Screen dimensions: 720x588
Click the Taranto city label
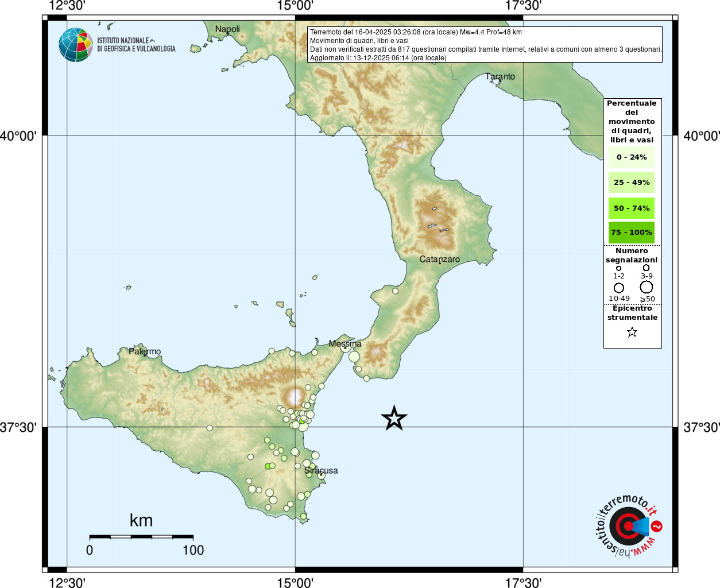[x=500, y=76]
